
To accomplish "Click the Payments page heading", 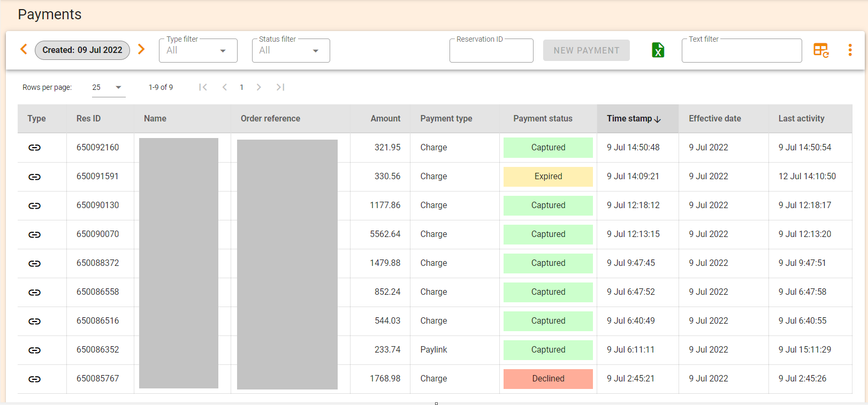I will click(x=50, y=14).
